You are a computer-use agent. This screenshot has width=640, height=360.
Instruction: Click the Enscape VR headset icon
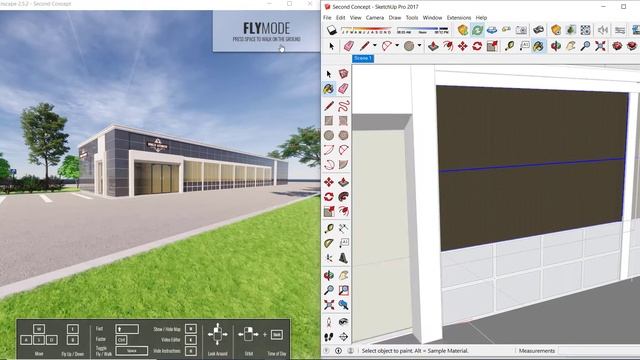538,30
